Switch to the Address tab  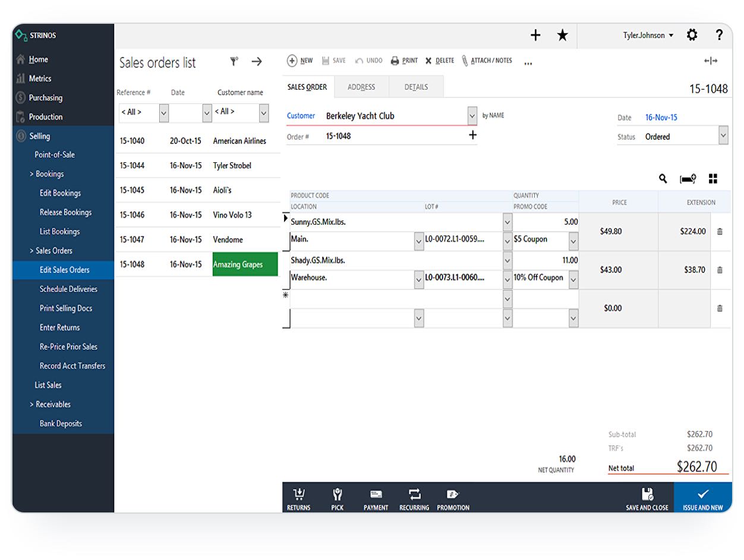(x=361, y=87)
